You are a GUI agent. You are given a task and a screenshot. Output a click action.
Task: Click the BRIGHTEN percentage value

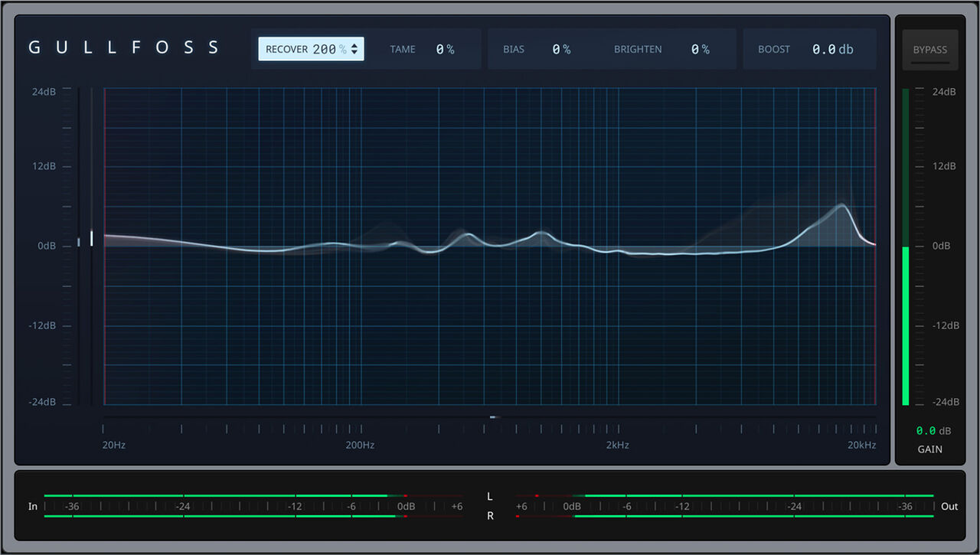(700, 48)
